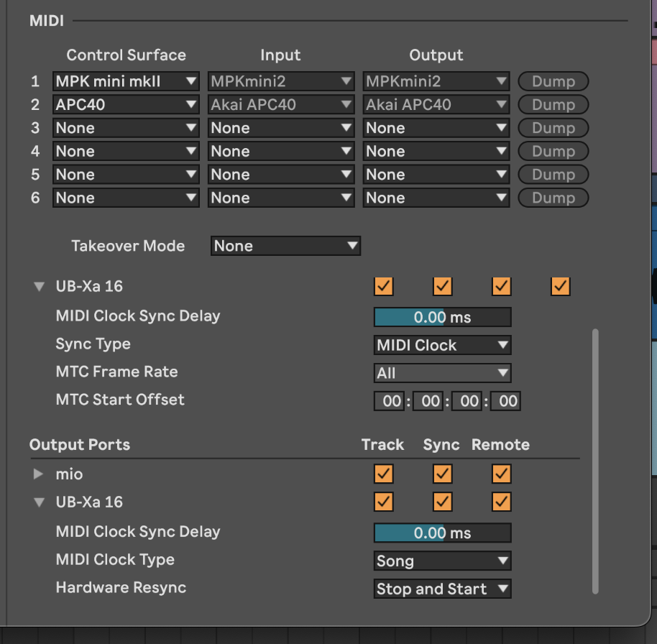657x644 pixels.
Task: Click the MTC Start Offset minutes field
Action: click(428, 401)
